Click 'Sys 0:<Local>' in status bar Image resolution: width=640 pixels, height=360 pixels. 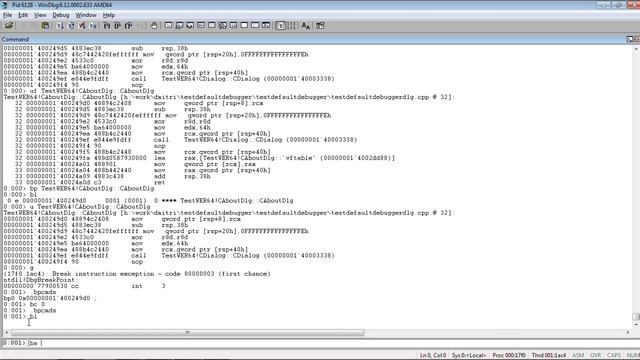point(469,356)
